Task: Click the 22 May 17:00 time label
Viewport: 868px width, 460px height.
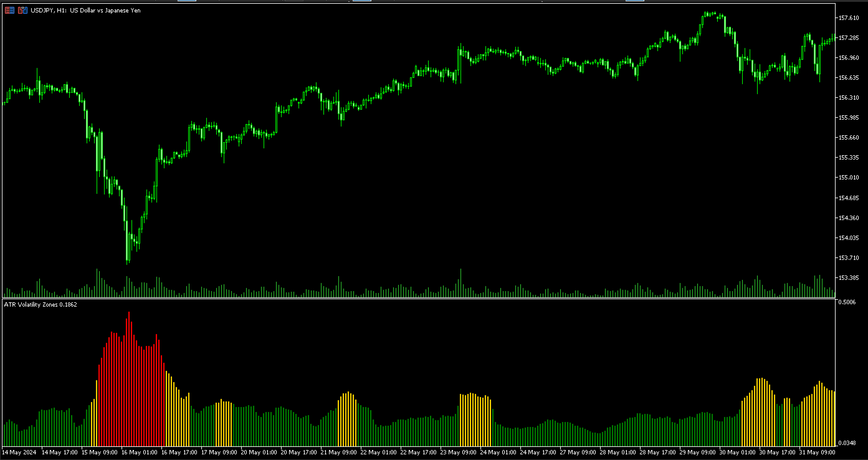Action: coord(420,452)
